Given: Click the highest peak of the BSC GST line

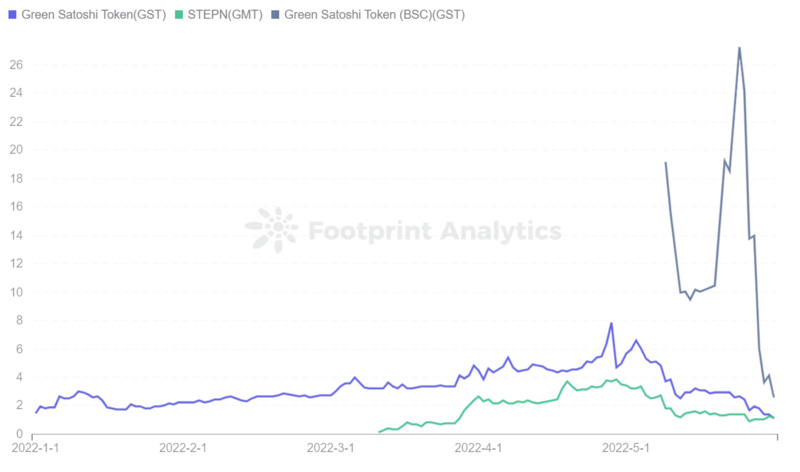Looking at the screenshot, I should (x=739, y=48).
